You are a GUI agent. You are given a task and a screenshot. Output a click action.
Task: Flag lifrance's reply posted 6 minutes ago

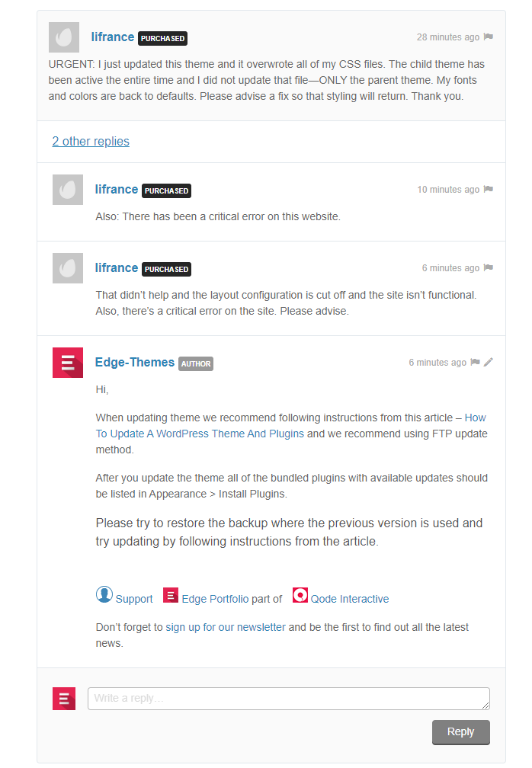click(x=488, y=267)
